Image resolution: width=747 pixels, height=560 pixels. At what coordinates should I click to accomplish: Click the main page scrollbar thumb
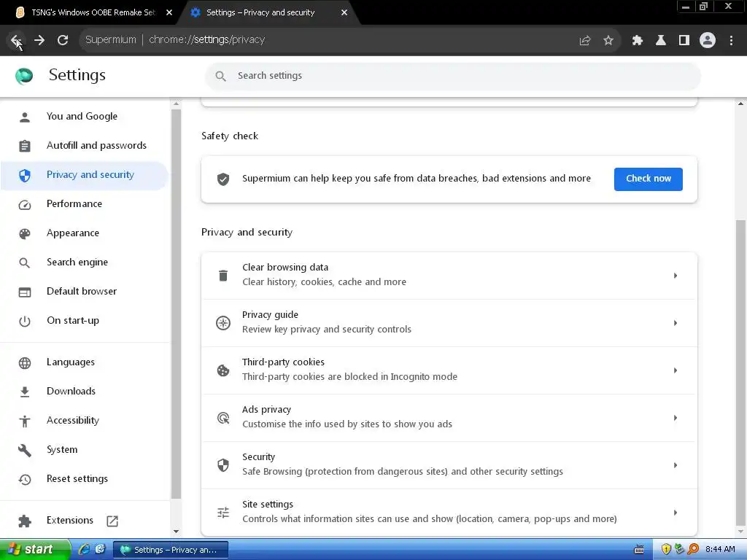point(741,371)
